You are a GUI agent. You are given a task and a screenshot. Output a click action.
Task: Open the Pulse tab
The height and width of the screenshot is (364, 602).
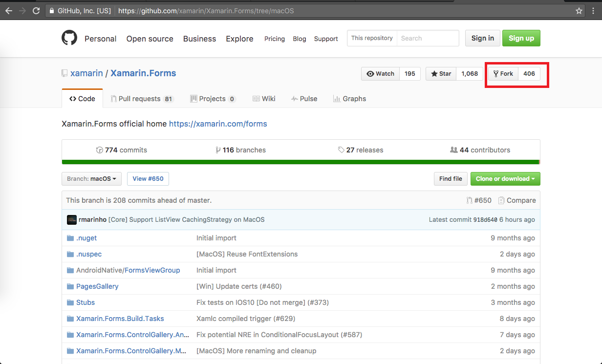click(x=304, y=99)
